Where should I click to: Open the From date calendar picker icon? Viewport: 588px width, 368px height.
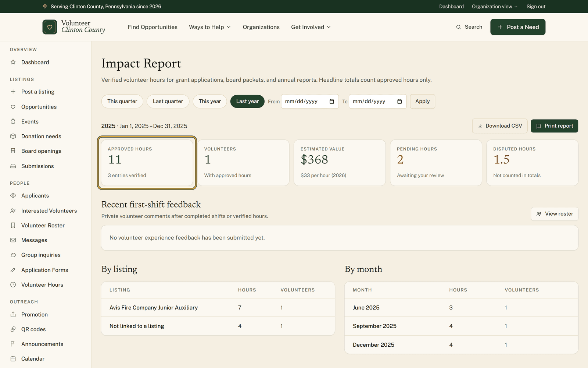tap(332, 102)
